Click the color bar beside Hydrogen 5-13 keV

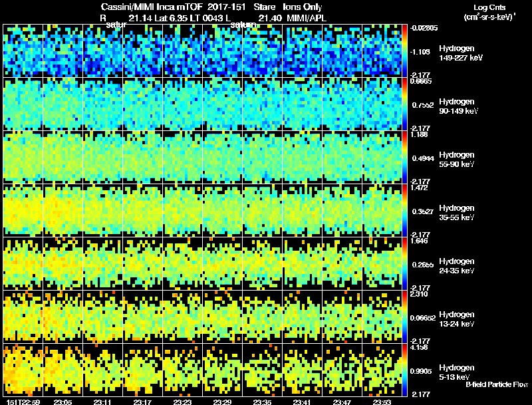[404, 370]
